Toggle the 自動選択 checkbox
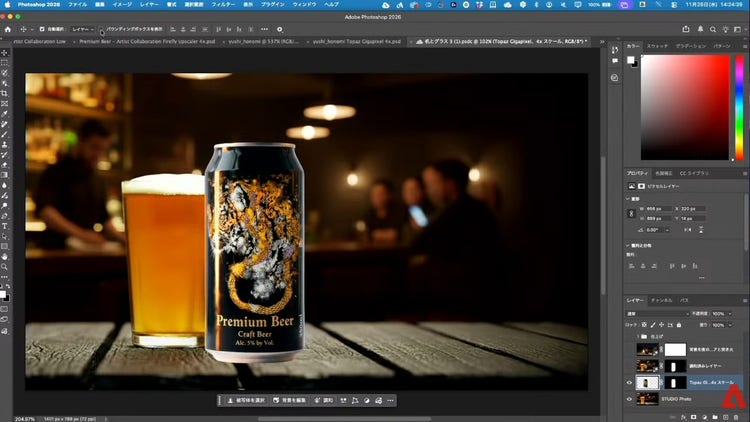 (42, 29)
